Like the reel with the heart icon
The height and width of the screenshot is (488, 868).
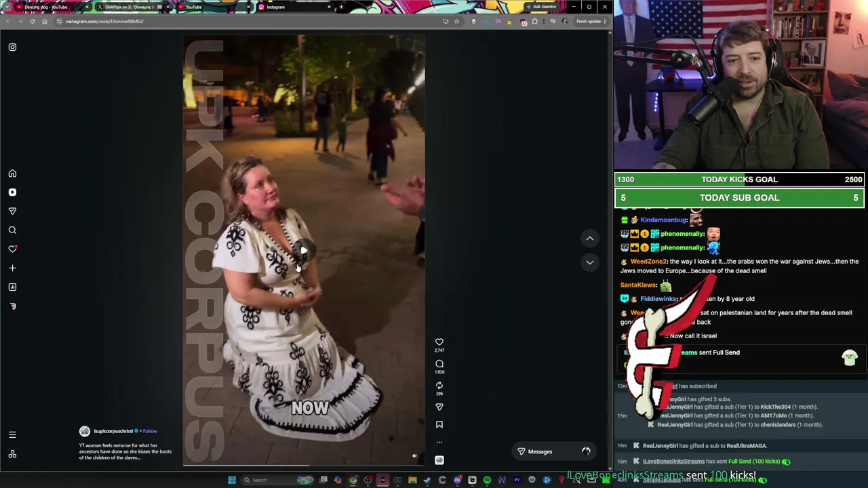pyautogui.click(x=439, y=342)
